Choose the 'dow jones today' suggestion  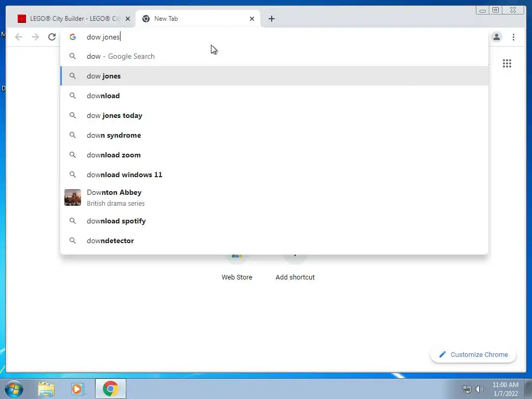tap(274, 115)
